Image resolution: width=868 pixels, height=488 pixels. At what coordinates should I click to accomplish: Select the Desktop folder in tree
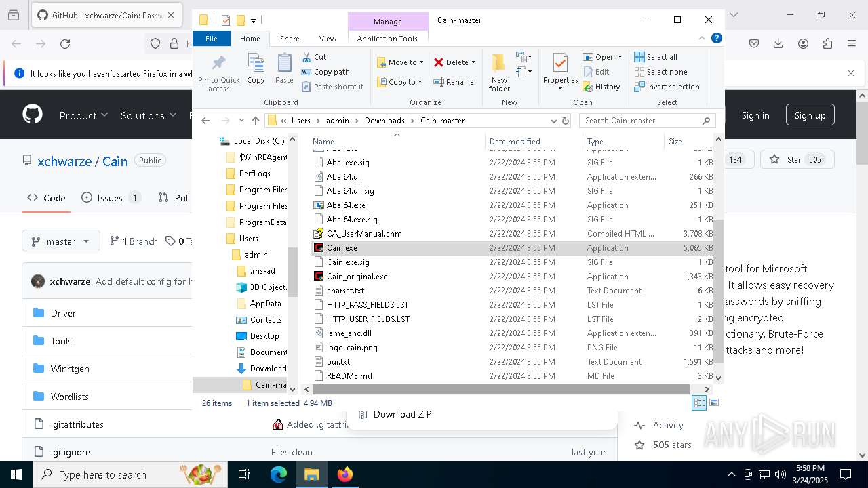tap(264, 336)
